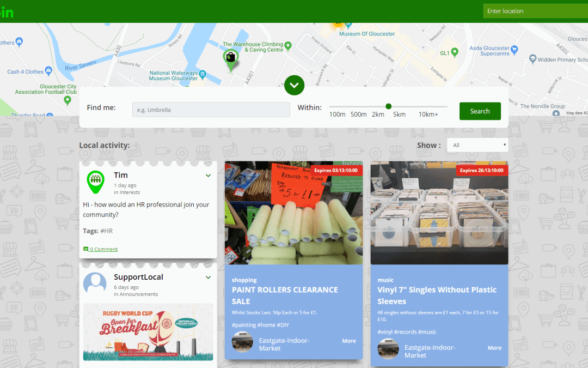Click National Waterways Museum marker icon
The width and height of the screenshot is (588, 368).
(203, 74)
